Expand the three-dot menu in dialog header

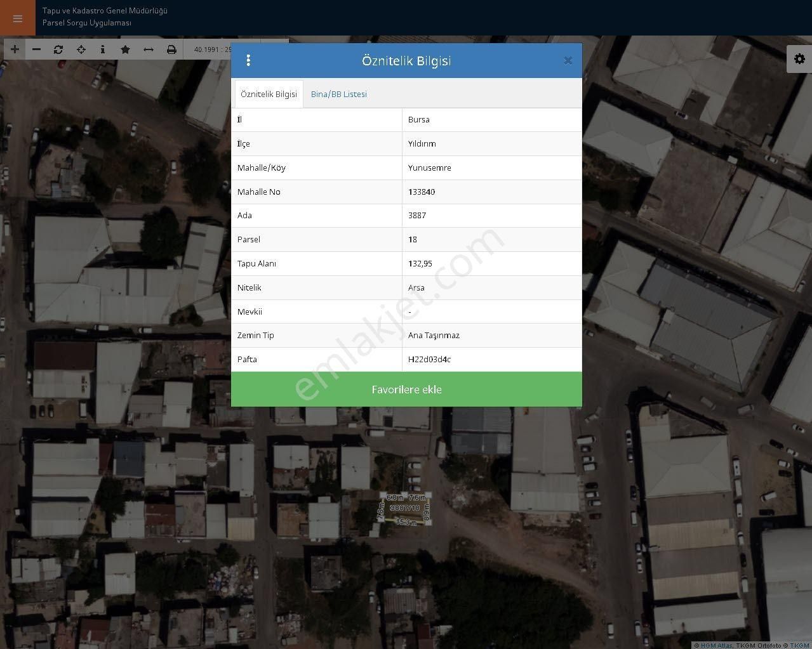point(248,60)
